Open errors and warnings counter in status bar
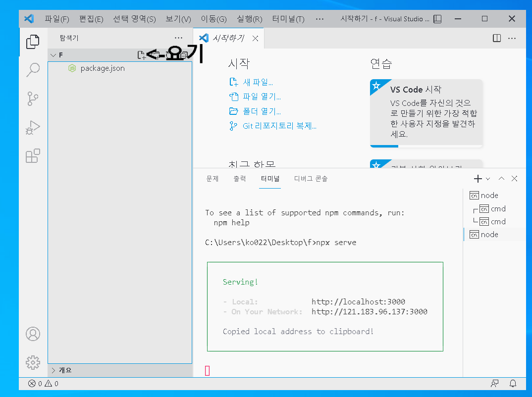The image size is (532, 397). pos(43,384)
